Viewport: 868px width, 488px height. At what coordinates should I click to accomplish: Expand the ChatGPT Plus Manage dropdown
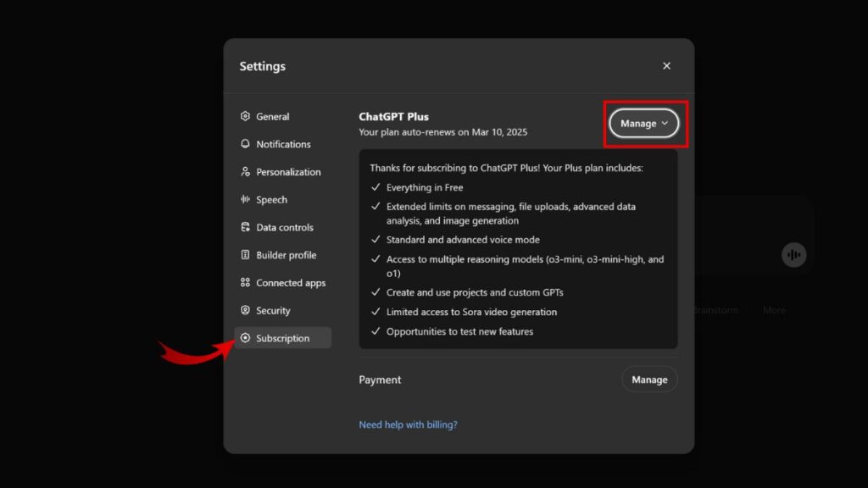[x=644, y=124]
